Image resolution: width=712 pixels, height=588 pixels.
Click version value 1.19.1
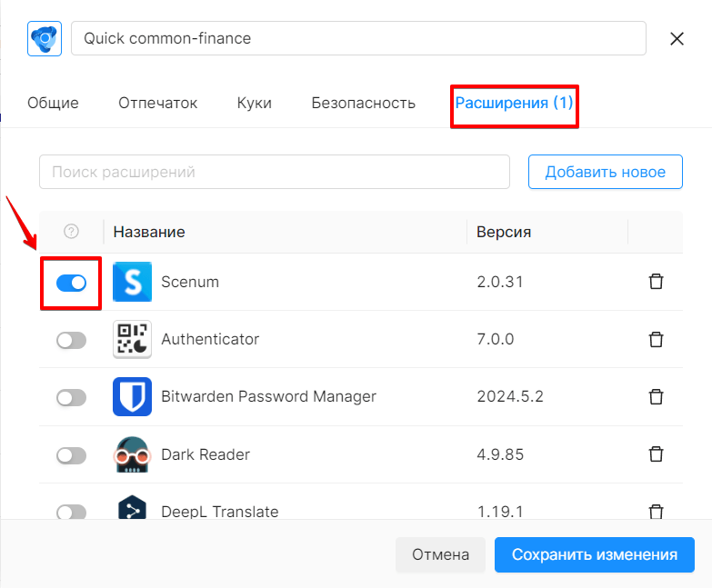pos(500,512)
